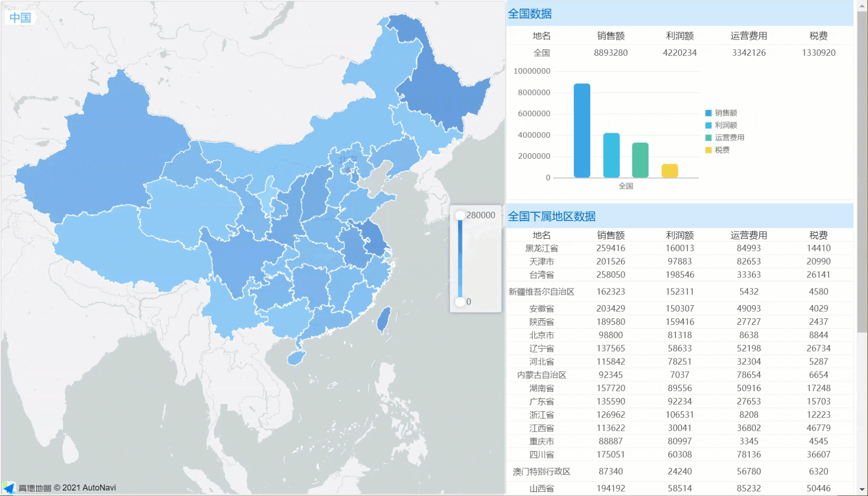The width and height of the screenshot is (868, 496).
Task: Click the blue gradient bar of the visual map
Action: point(460,259)
